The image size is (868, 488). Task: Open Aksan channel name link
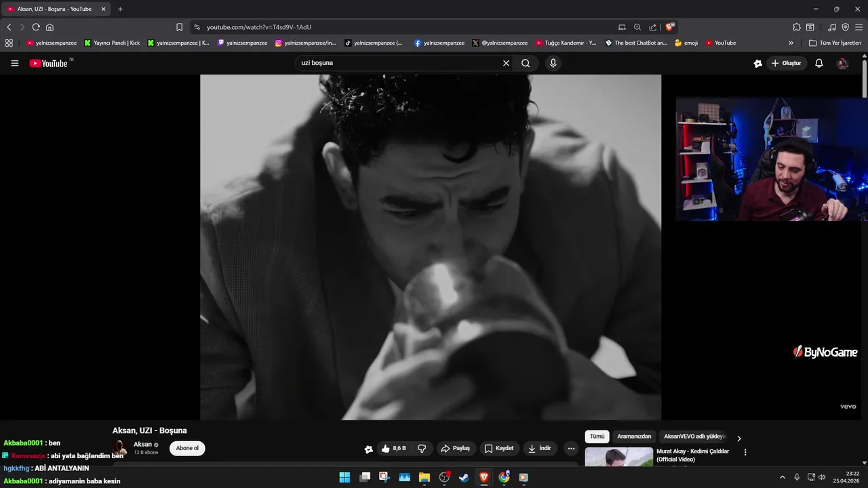(x=142, y=445)
